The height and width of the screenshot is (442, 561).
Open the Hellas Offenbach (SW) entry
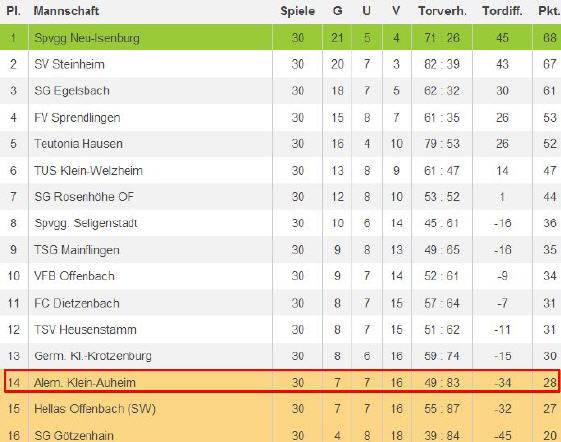(95, 409)
